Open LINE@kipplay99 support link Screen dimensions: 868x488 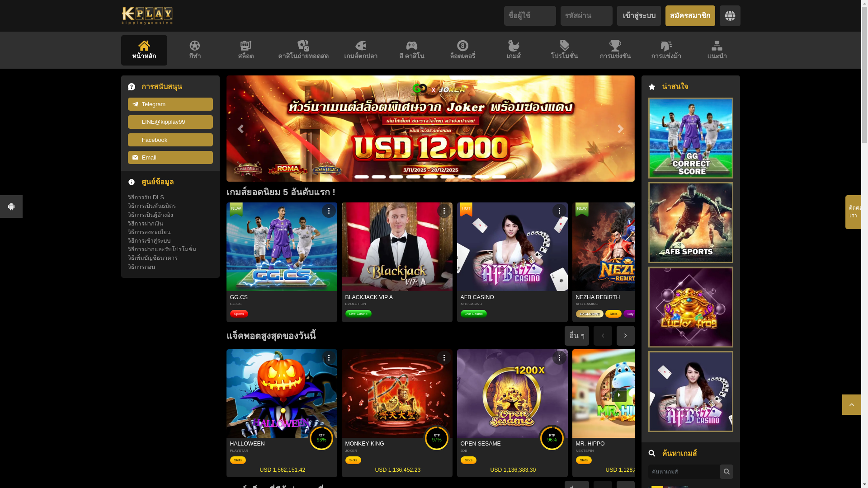(170, 122)
